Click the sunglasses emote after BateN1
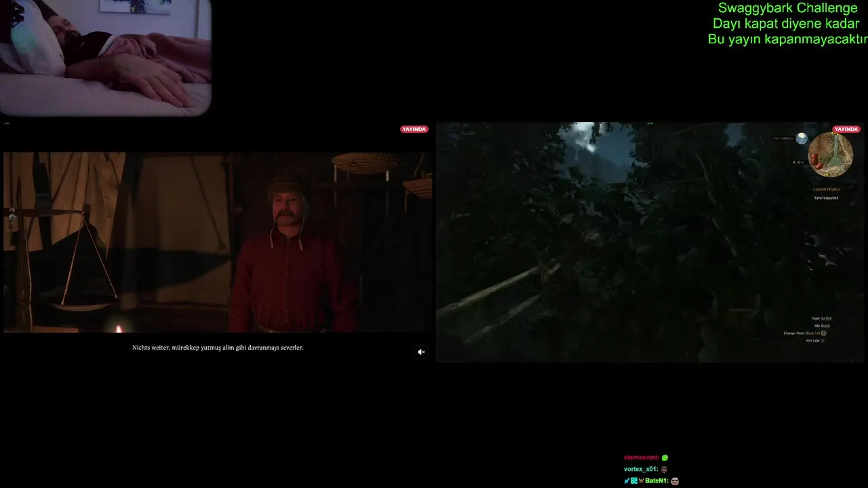The height and width of the screenshot is (488, 868). click(675, 481)
